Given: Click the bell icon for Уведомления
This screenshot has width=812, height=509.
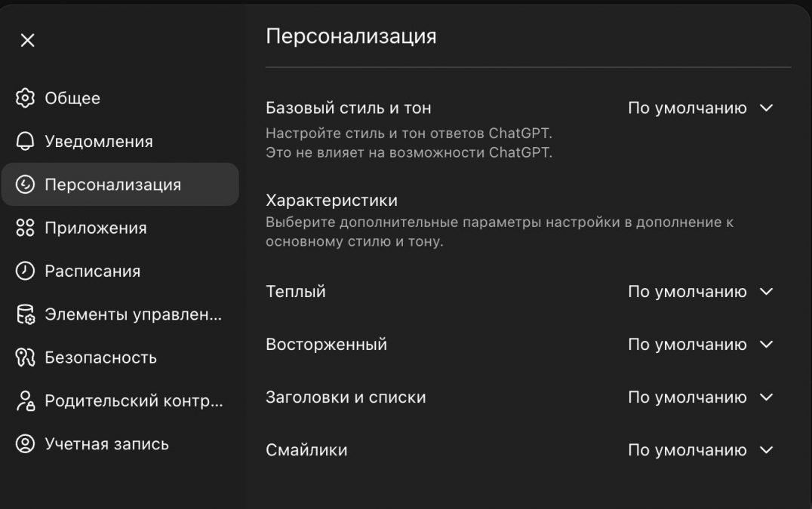Looking at the screenshot, I should coord(26,142).
